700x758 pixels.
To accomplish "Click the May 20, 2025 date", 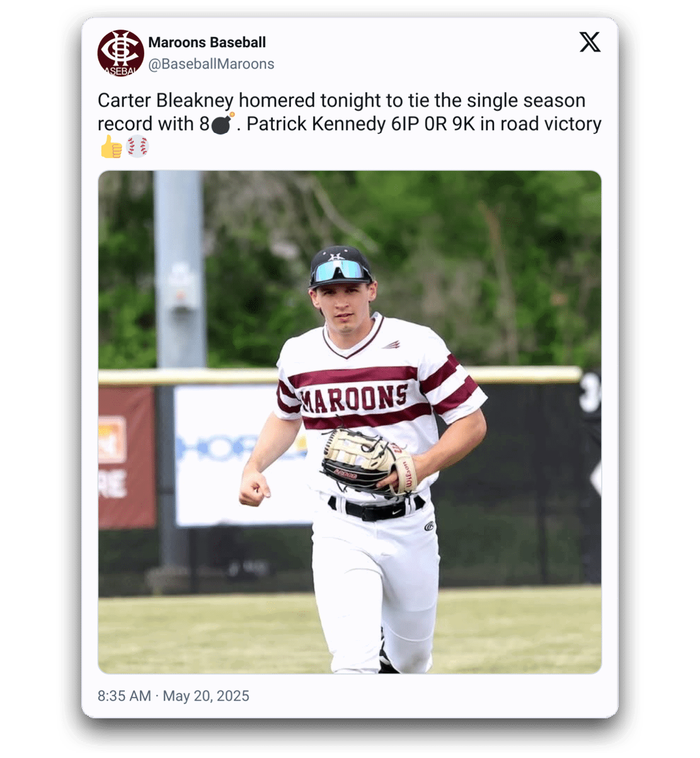I will (206, 696).
